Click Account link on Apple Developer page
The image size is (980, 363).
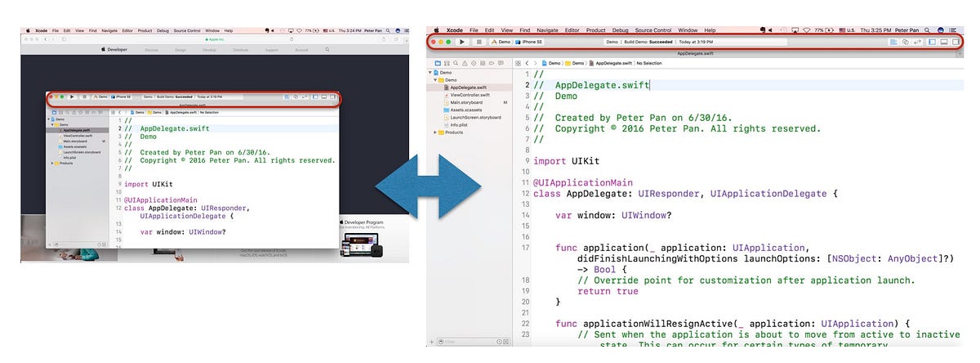(x=301, y=50)
